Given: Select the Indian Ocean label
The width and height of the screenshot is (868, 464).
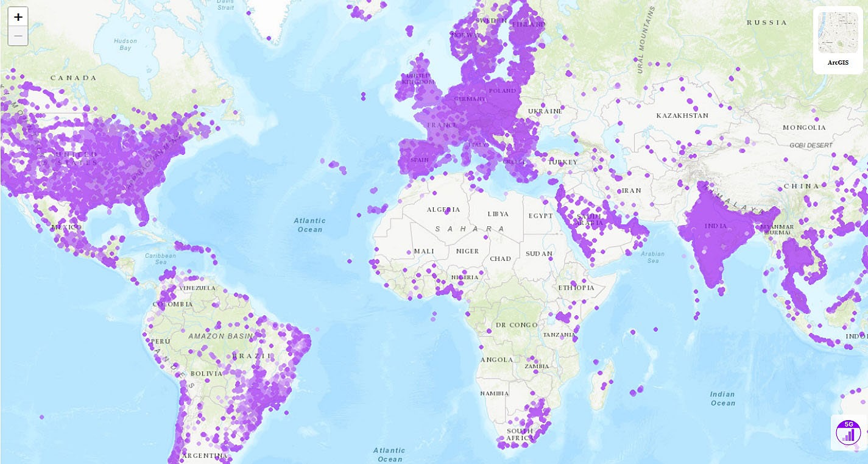Looking at the screenshot, I should point(722,399).
